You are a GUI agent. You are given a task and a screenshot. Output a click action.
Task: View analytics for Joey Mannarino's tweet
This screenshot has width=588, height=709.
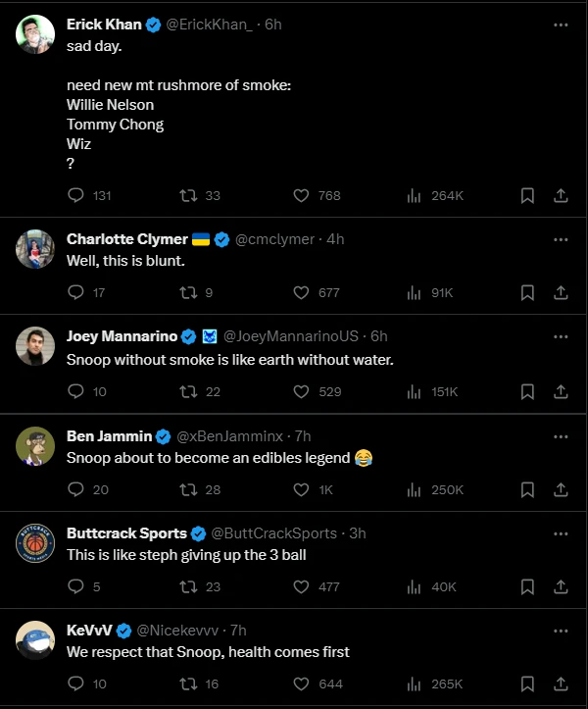(414, 391)
